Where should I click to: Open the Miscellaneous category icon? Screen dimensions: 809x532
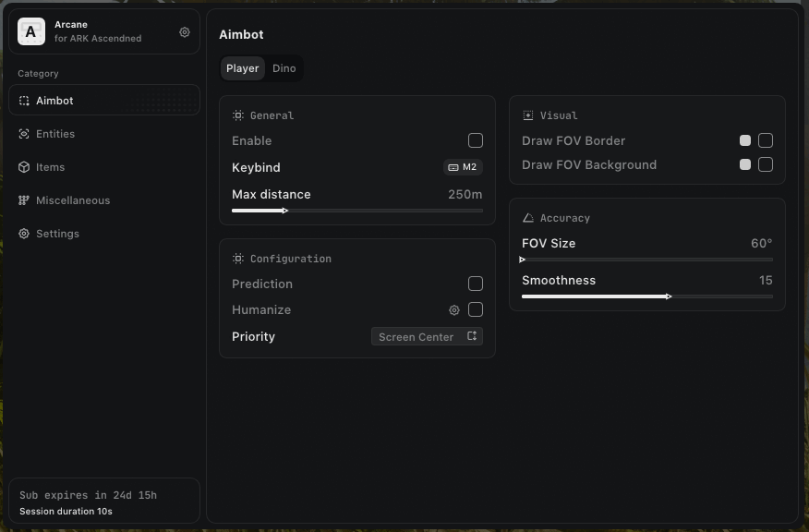pyautogui.click(x=26, y=200)
